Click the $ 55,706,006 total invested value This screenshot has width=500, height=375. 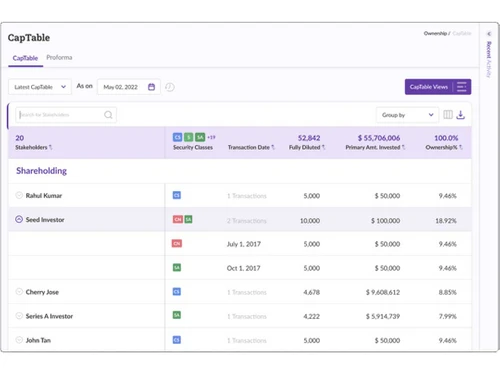(x=379, y=138)
